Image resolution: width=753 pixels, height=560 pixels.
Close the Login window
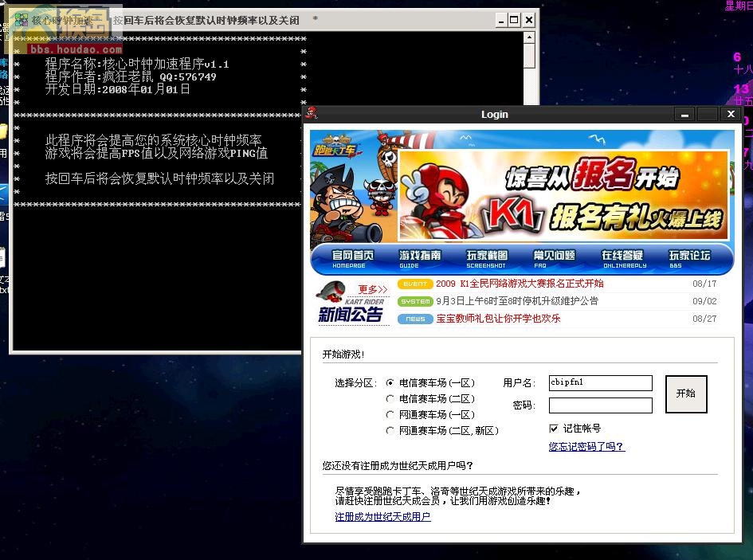[731, 114]
